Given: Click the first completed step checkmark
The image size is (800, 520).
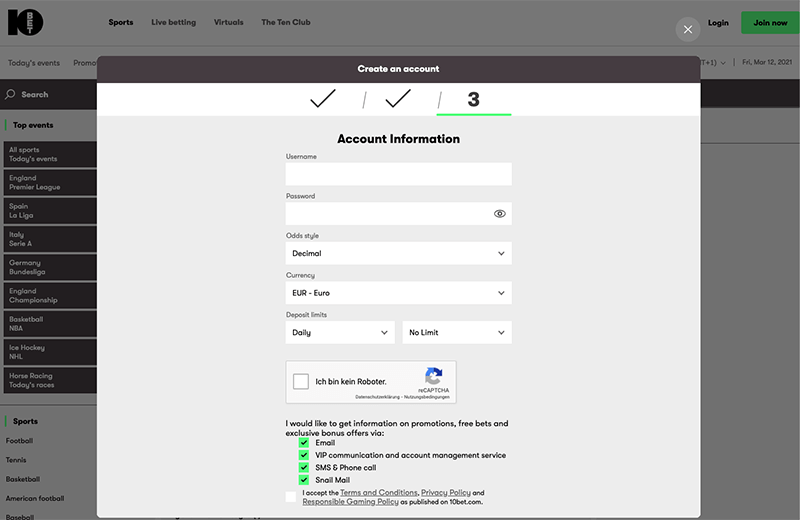Looking at the screenshot, I should (x=323, y=99).
